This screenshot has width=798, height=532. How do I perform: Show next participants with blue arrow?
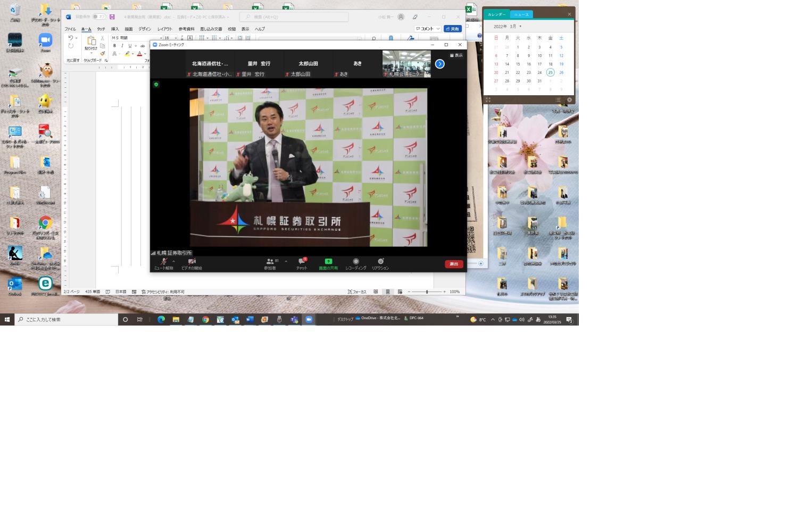coord(439,64)
